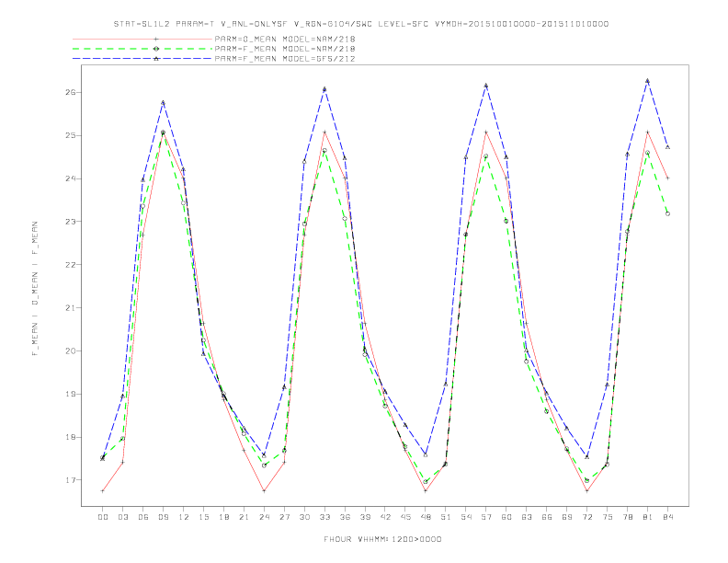Click x-axis forecast hour label 00
Screen dimensions: 728x563
coord(103,517)
